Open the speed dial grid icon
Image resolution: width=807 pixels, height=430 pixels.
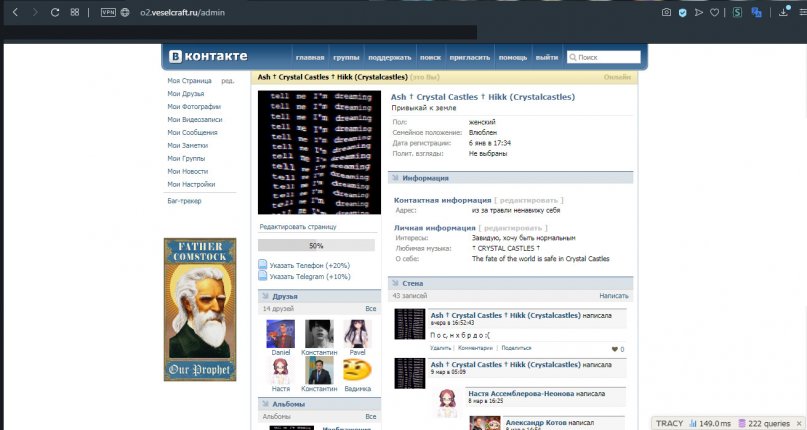coord(75,12)
